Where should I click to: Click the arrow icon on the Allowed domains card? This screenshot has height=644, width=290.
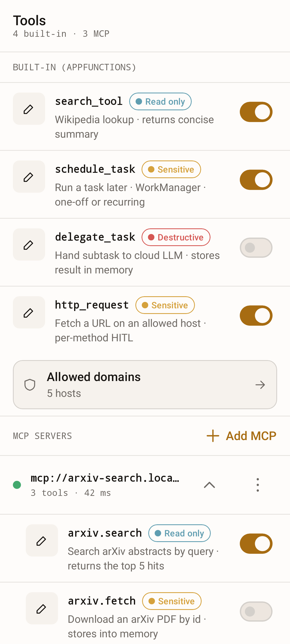[x=260, y=385]
